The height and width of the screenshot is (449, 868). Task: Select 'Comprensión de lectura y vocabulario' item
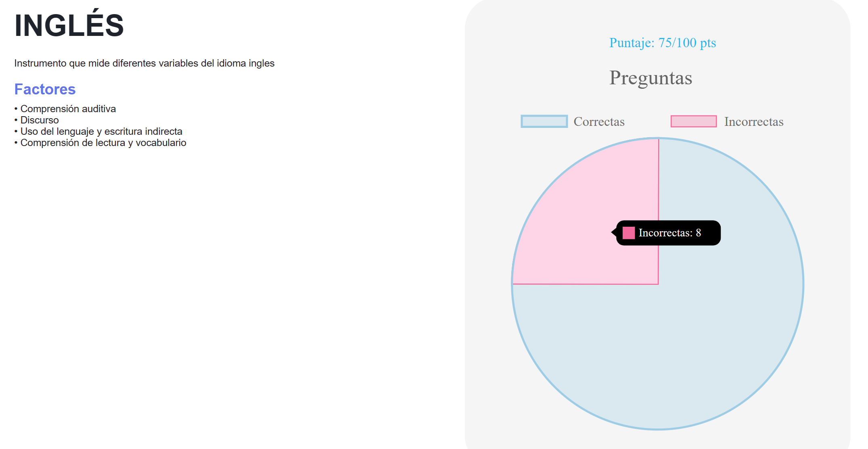click(103, 143)
